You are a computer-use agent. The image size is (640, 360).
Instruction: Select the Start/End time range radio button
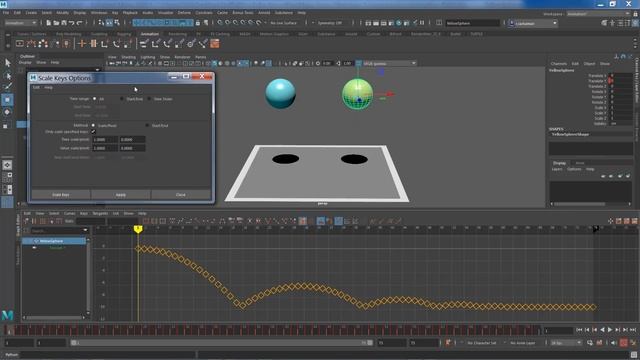[x=122, y=99]
